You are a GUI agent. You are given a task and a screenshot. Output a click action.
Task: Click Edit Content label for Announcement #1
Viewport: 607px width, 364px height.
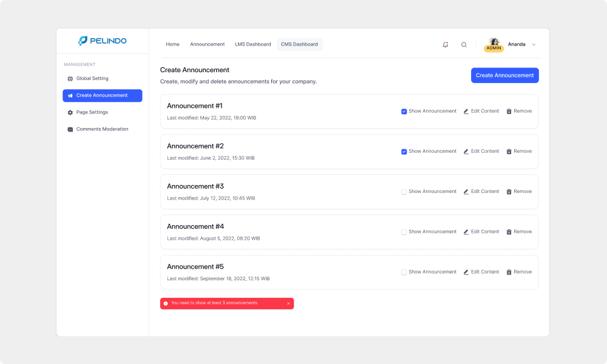pyautogui.click(x=484, y=111)
